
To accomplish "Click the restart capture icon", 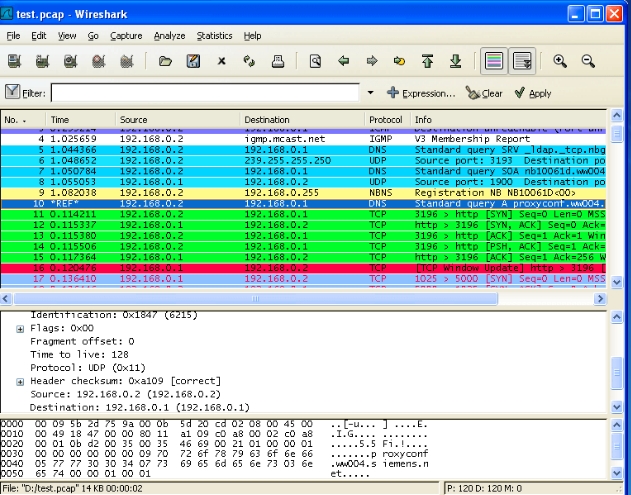I will [127, 61].
